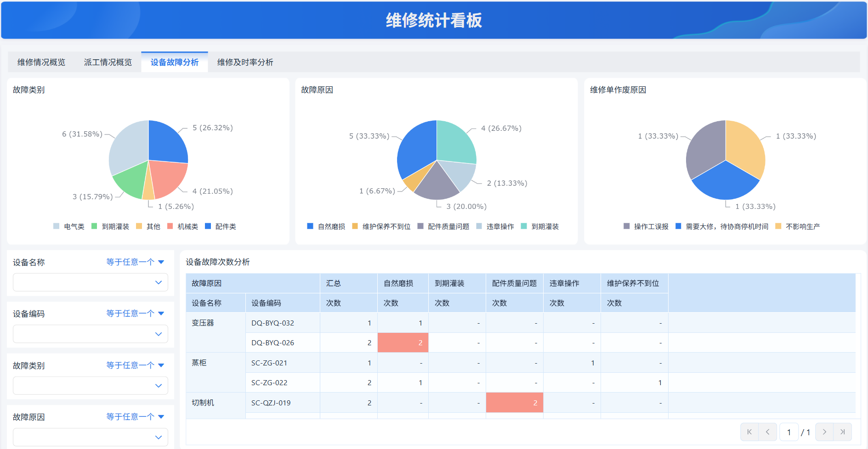Change 故障原因 condition 等于任意一个
The height and width of the screenshot is (449, 868).
135,416
